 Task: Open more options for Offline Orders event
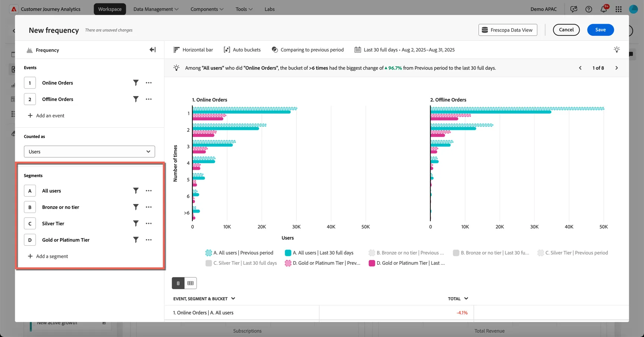149,99
